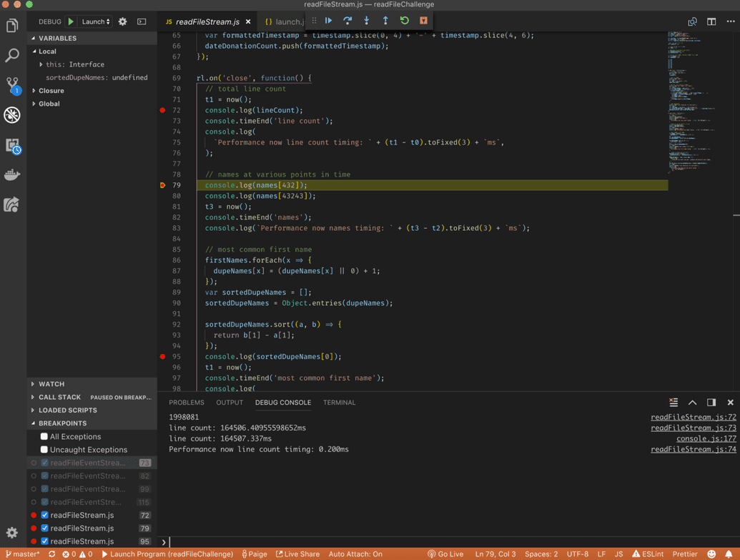Image resolution: width=740 pixels, height=560 pixels.
Task: Click the Step Out debug icon
Action: (385, 21)
